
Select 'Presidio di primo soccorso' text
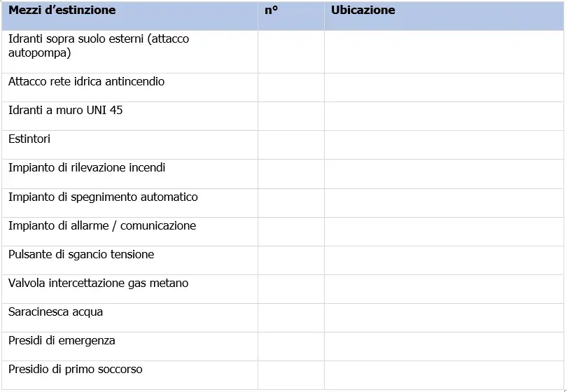[76, 370]
